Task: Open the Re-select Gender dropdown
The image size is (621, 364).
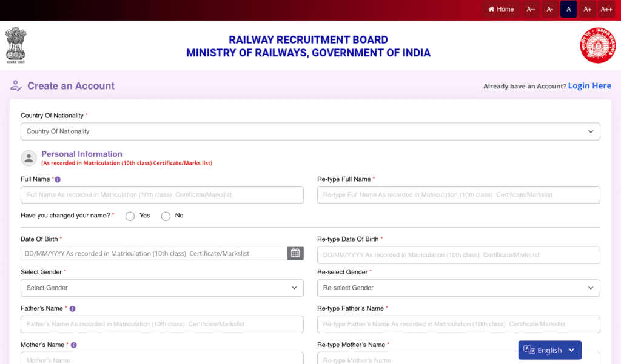Action: pos(458,288)
